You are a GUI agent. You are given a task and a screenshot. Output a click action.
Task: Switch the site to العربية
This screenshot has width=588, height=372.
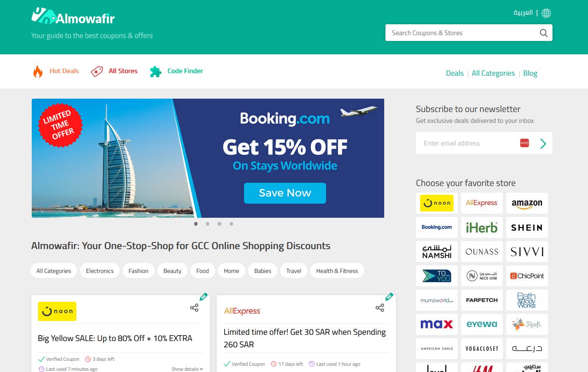(x=523, y=13)
